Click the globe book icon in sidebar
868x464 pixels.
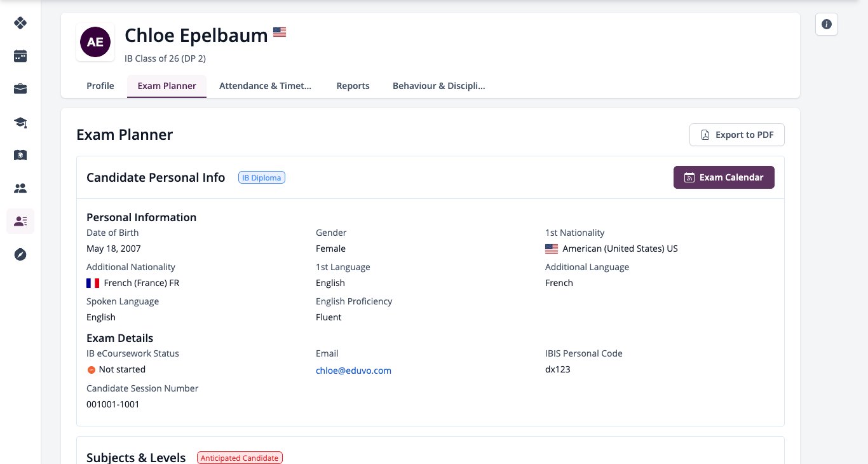pyautogui.click(x=20, y=155)
